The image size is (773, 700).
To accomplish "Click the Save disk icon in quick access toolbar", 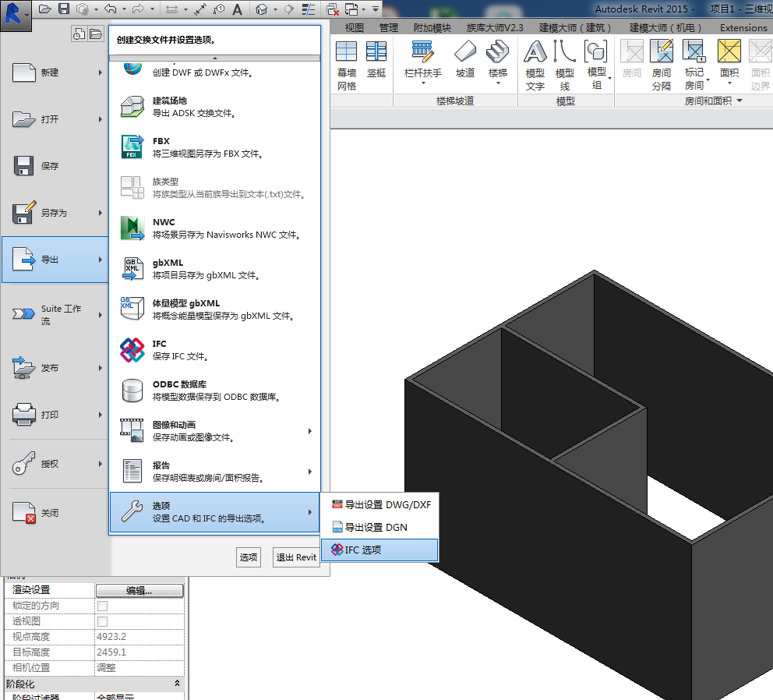I will (64, 9).
